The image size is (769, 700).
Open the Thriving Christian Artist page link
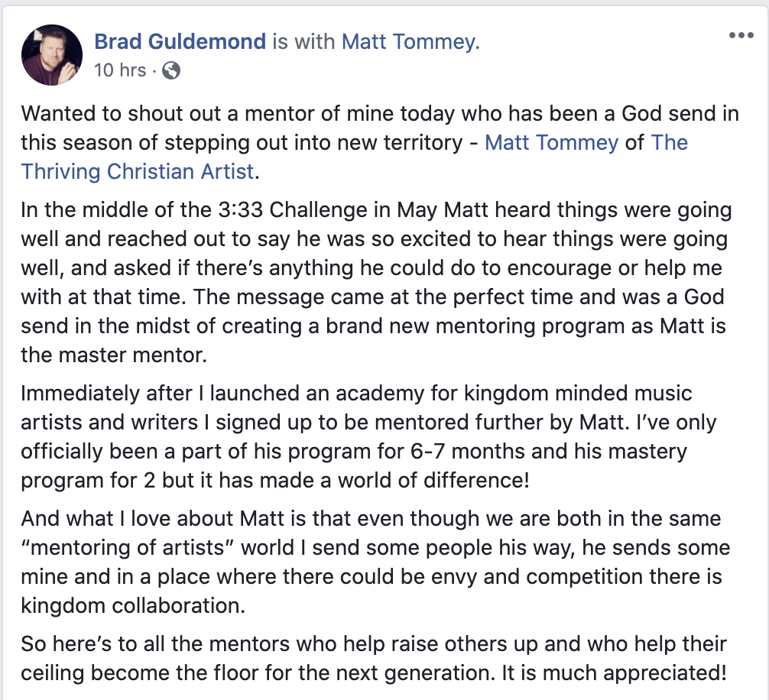click(x=138, y=170)
